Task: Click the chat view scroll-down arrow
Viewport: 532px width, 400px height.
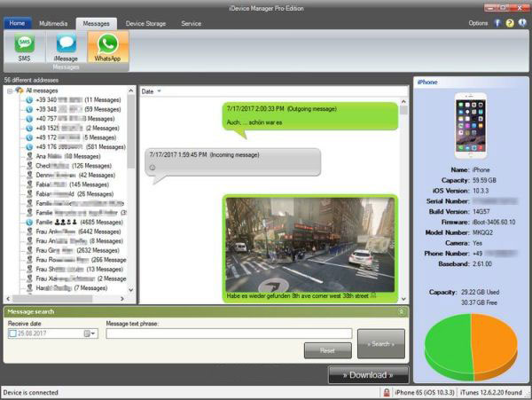Action: (403, 299)
